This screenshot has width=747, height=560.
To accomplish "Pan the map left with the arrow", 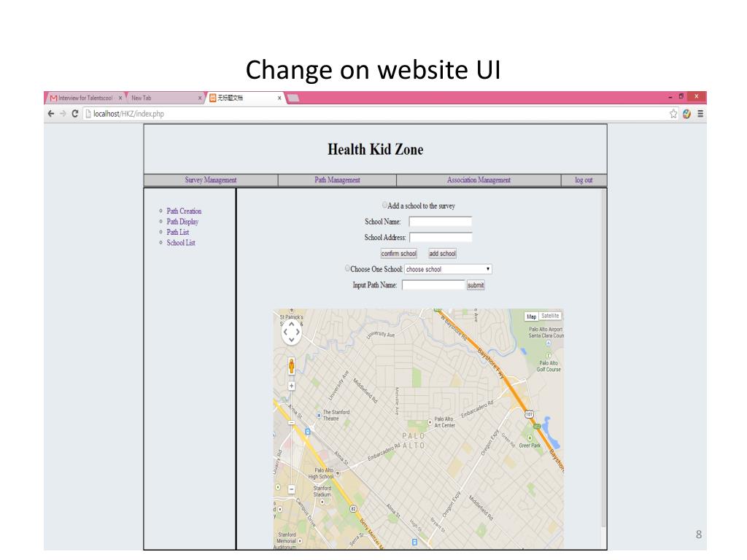I will (x=285, y=332).
